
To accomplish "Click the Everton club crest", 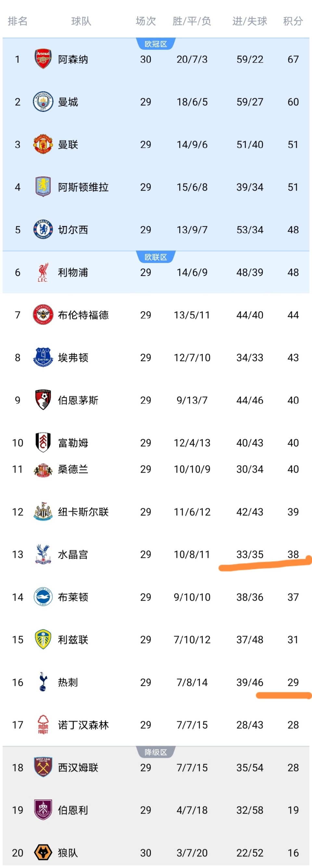I will (43, 358).
